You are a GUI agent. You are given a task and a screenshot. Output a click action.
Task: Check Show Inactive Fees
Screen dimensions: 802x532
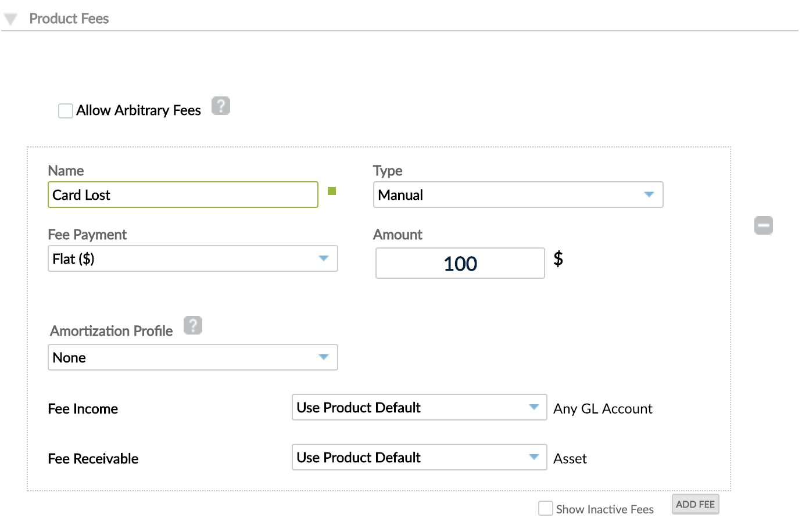[x=545, y=508]
